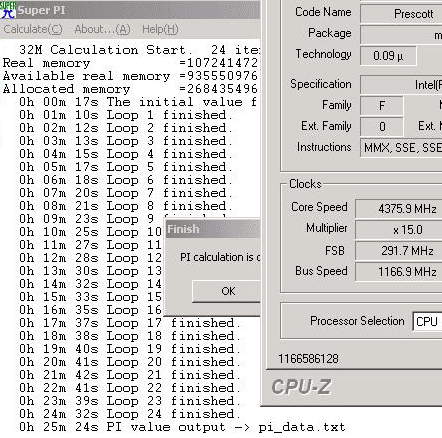Click the PI calculation message text

220,257
